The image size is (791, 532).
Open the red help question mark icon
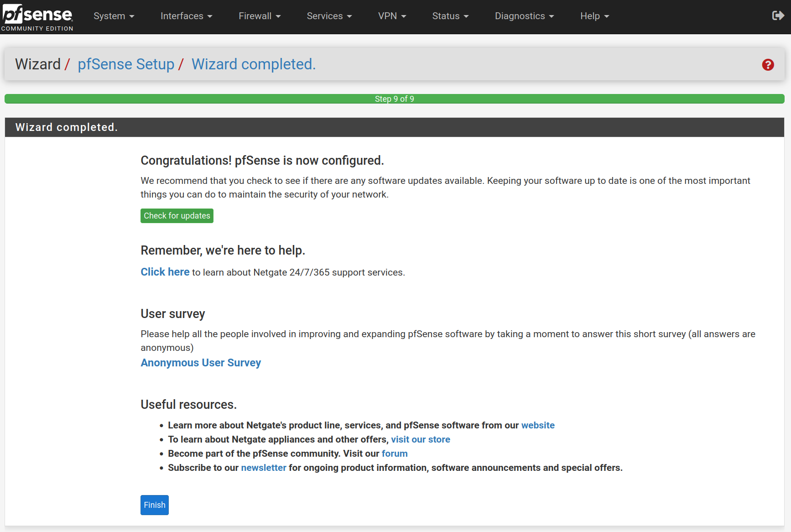[x=768, y=65]
